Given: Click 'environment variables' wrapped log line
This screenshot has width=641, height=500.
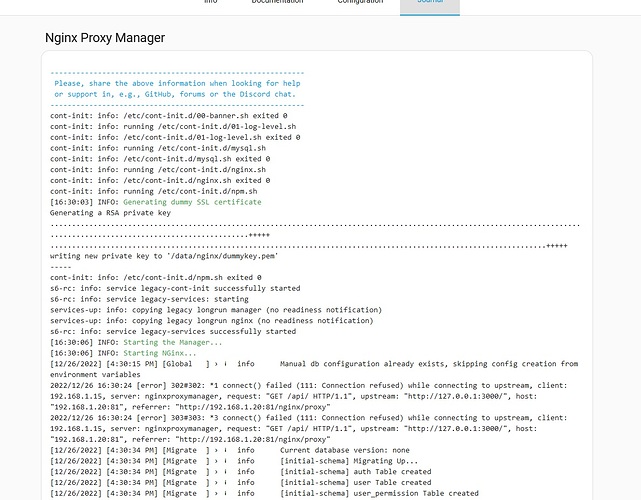Looking at the screenshot, I should coord(95,374).
